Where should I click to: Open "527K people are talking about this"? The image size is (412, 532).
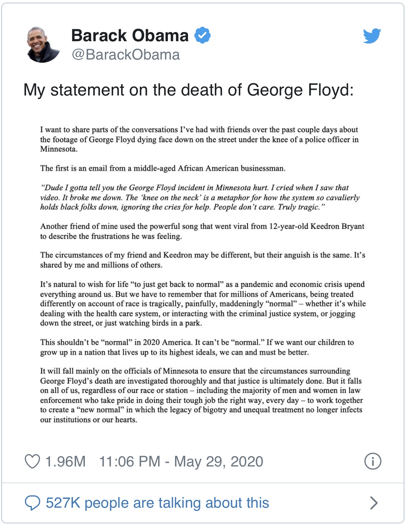[157, 503]
